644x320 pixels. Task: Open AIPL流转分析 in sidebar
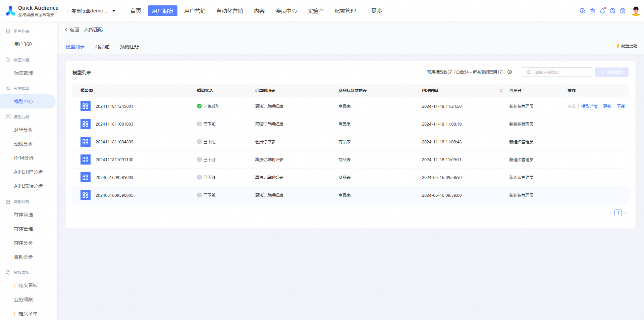28,186
